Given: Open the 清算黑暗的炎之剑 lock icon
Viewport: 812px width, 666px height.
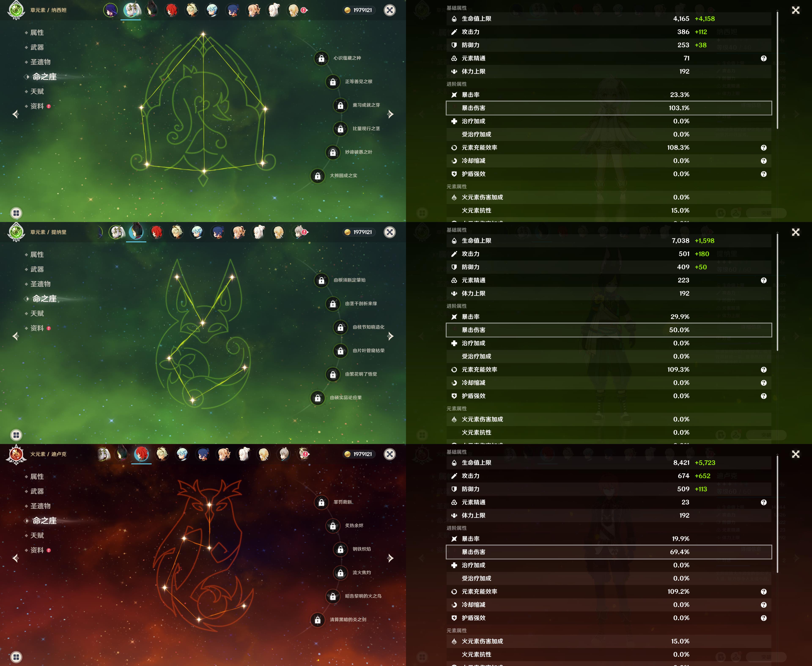Looking at the screenshot, I should 317,619.
